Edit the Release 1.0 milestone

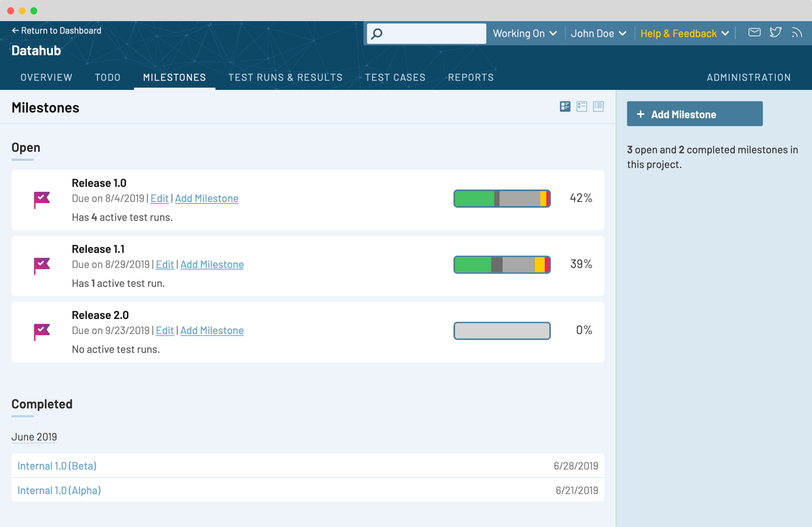click(x=160, y=198)
